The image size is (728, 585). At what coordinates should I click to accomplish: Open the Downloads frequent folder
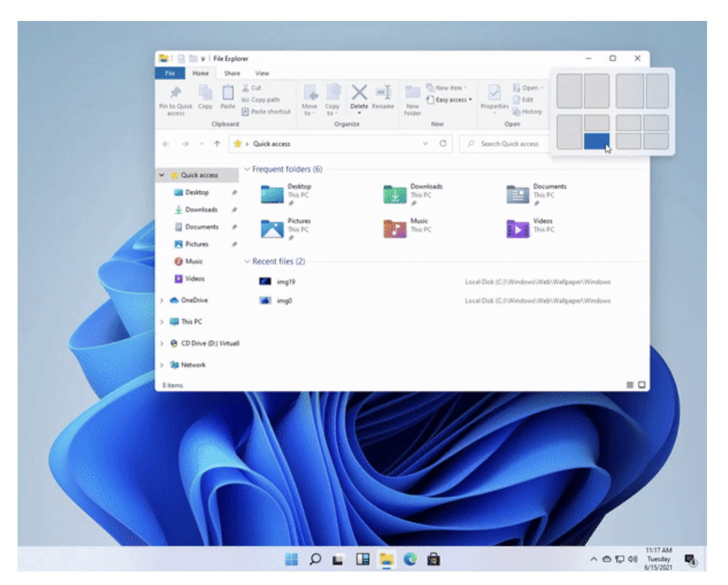(413, 194)
